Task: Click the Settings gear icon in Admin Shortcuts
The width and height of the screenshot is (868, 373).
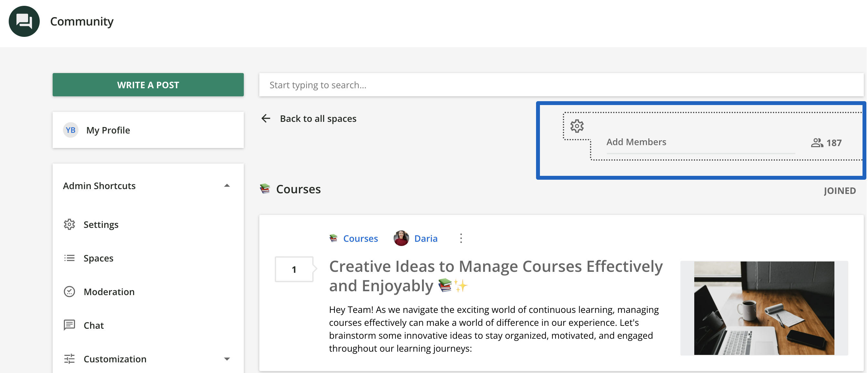Action: coord(69,224)
